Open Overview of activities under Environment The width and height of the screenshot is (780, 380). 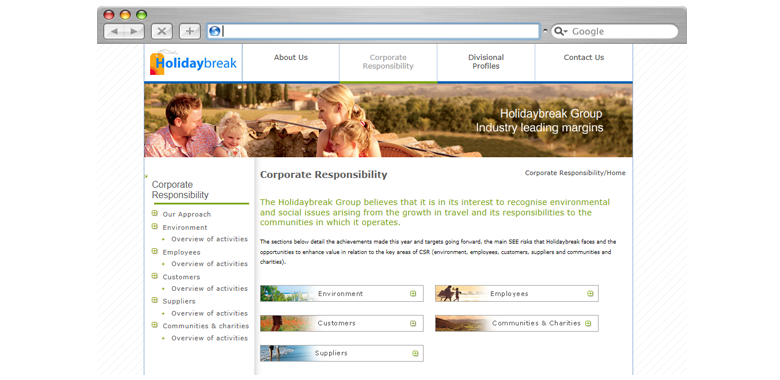[209, 239]
